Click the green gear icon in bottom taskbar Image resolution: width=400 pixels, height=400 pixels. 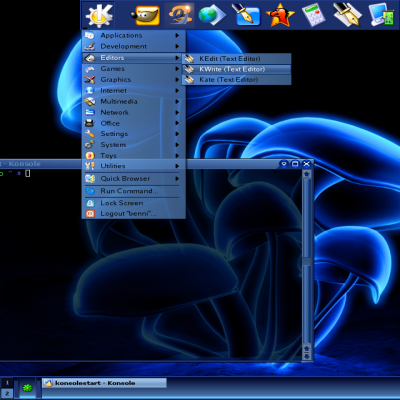coord(27,388)
